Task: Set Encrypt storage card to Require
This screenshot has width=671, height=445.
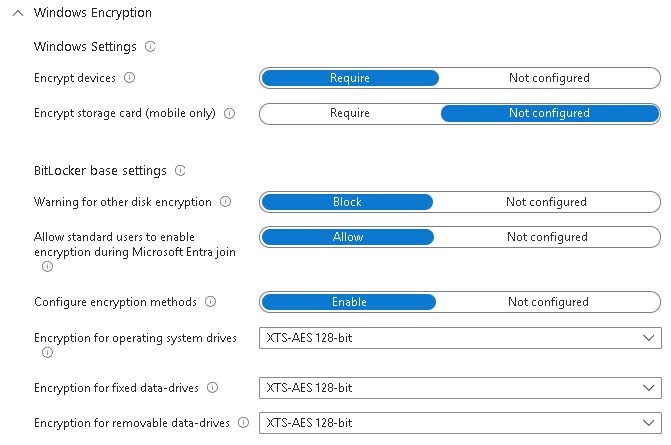Action: coord(350,113)
